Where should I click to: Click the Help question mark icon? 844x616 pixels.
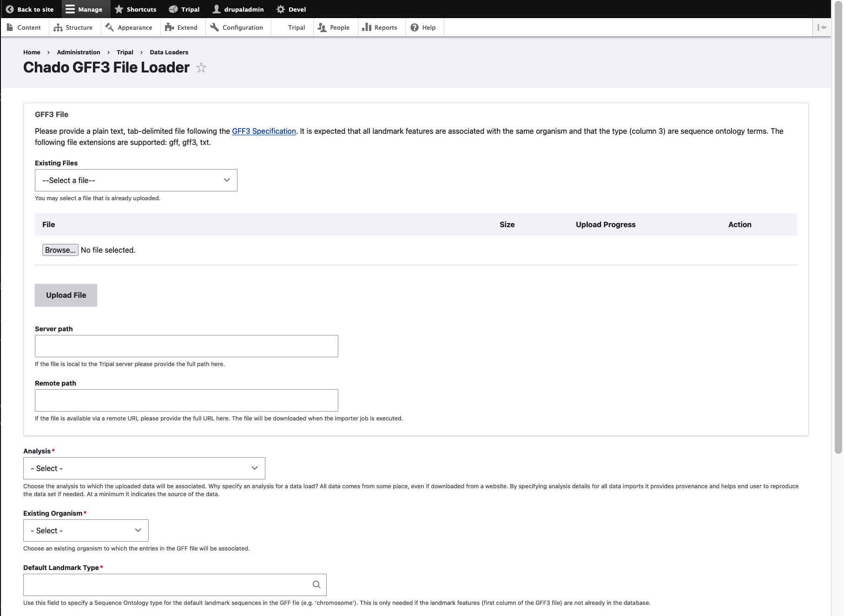[415, 27]
